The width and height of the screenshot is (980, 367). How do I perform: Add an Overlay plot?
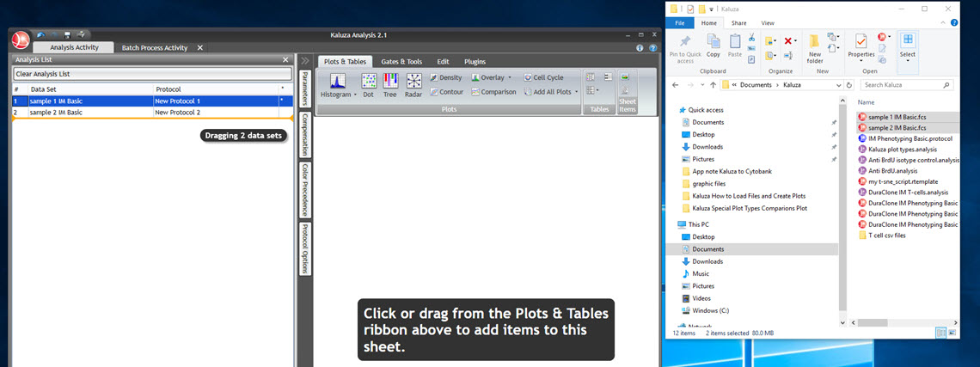point(487,77)
